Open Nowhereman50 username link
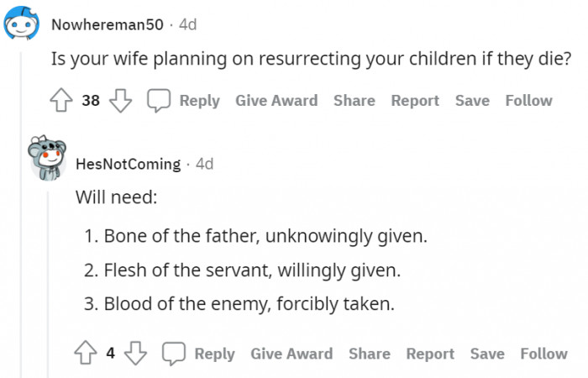This screenshot has width=588, height=378. coord(108,24)
